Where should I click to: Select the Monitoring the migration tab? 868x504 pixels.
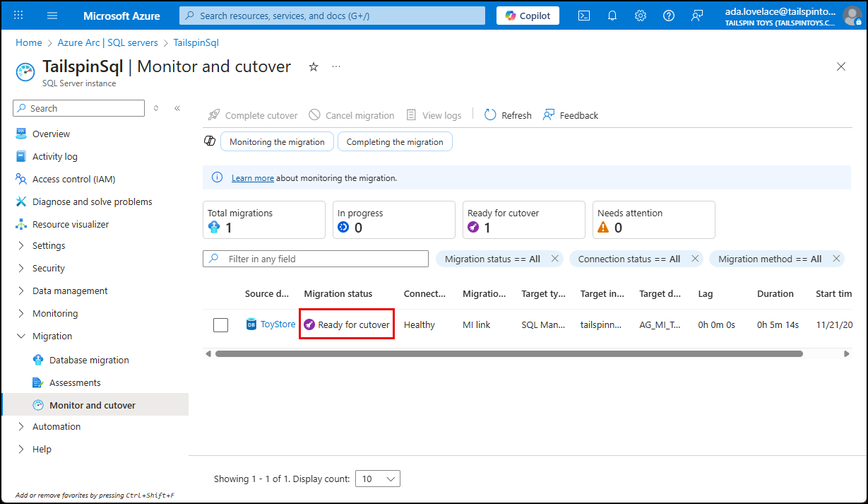pyautogui.click(x=277, y=141)
